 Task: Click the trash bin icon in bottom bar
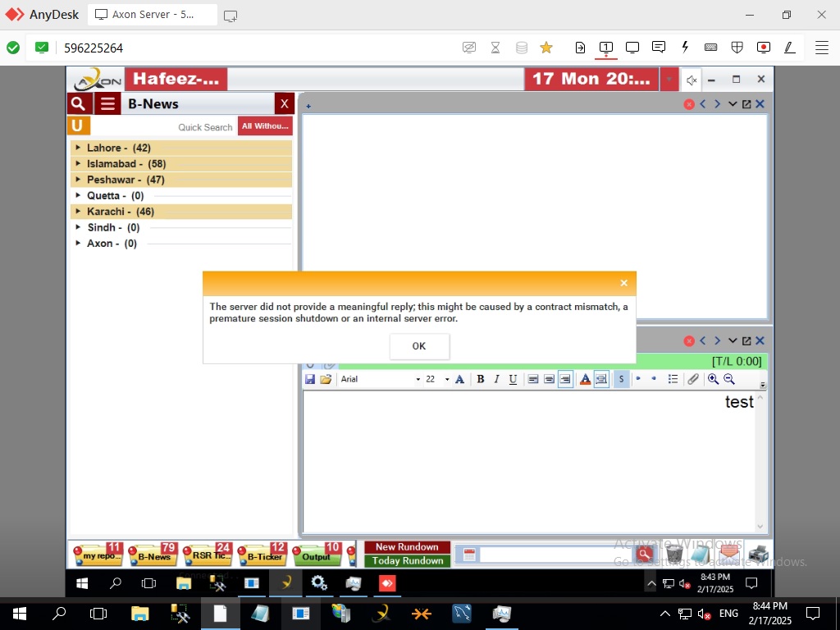[x=673, y=555]
